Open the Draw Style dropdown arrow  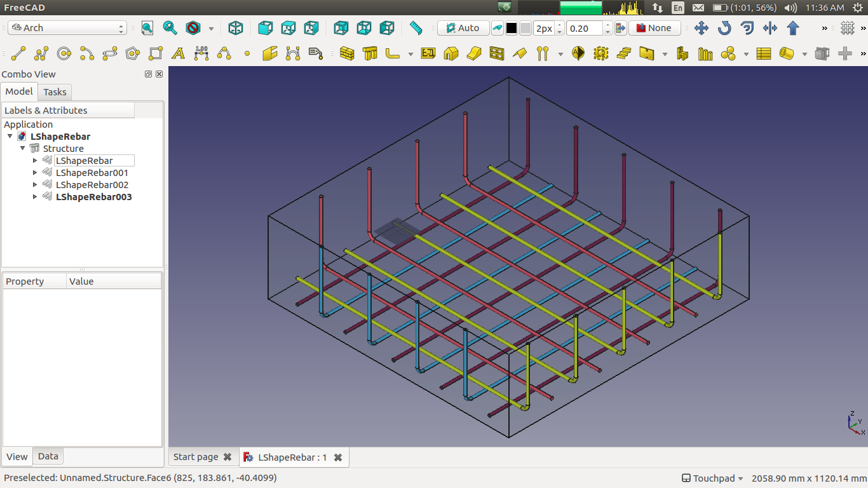[x=211, y=29]
